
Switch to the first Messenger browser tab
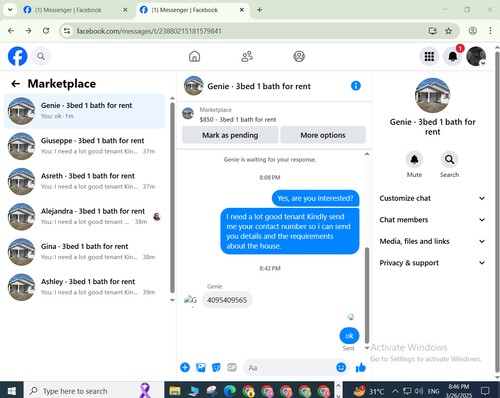click(x=75, y=10)
